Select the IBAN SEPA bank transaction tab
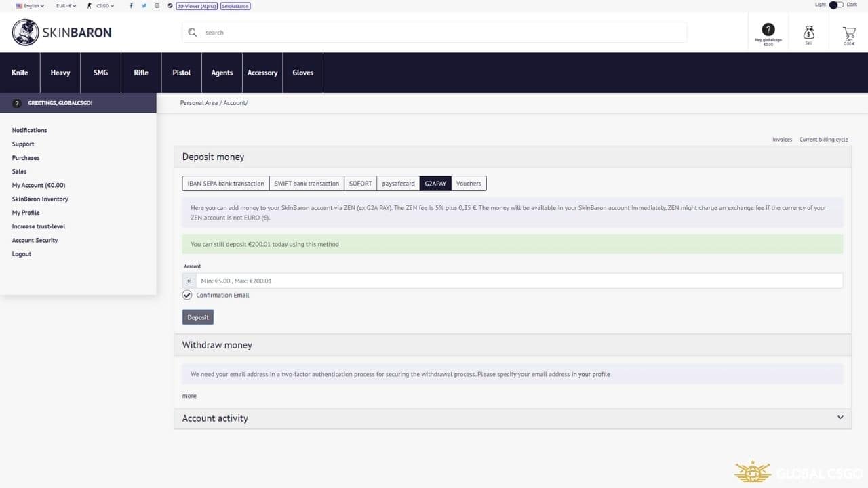Image resolution: width=868 pixels, height=488 pixels. click(226, 184)
